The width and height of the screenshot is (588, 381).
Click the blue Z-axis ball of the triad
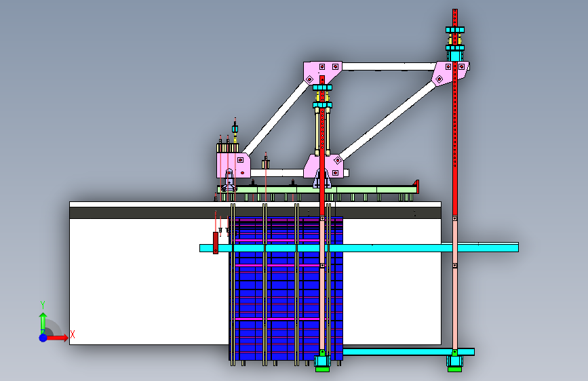pos(43,338)
